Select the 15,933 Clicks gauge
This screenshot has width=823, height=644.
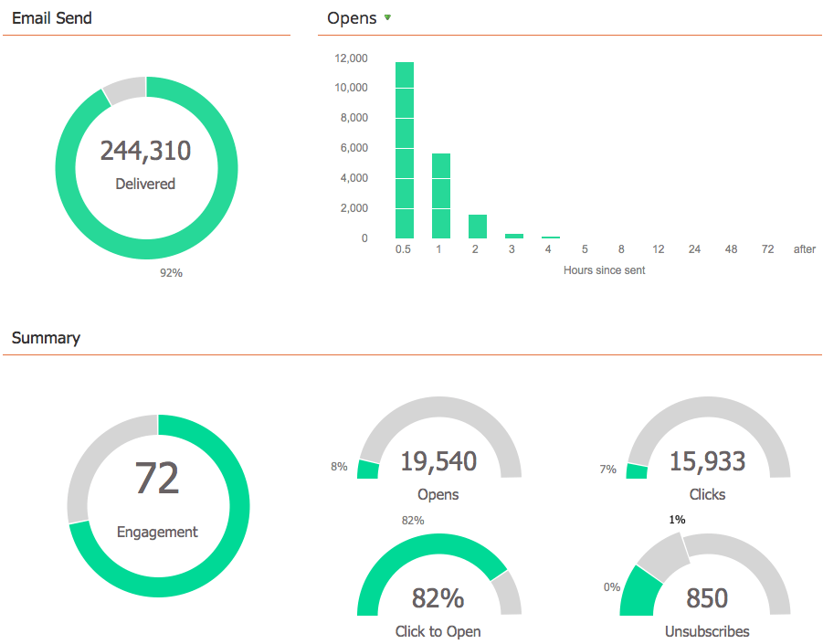(708, 462)
